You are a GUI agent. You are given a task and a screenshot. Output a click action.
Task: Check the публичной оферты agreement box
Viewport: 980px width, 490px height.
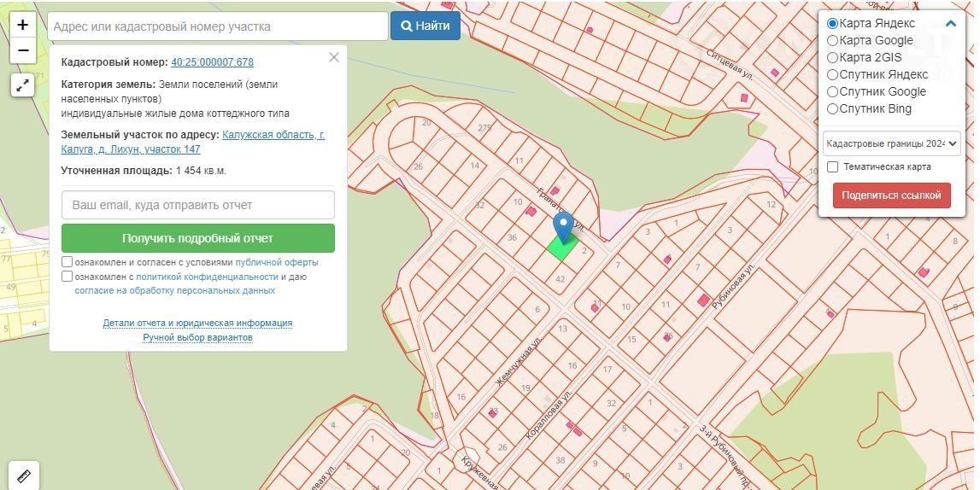[x=67, y=262]
